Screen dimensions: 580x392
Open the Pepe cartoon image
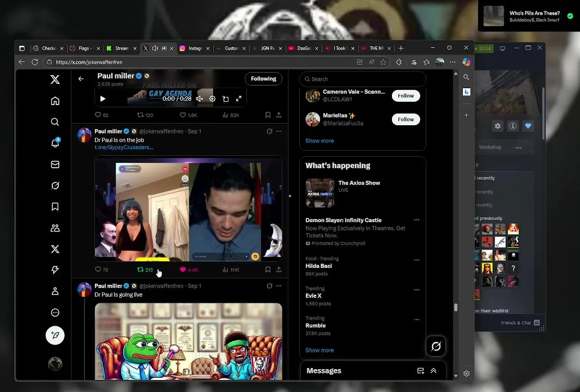(x=188, y=341)
